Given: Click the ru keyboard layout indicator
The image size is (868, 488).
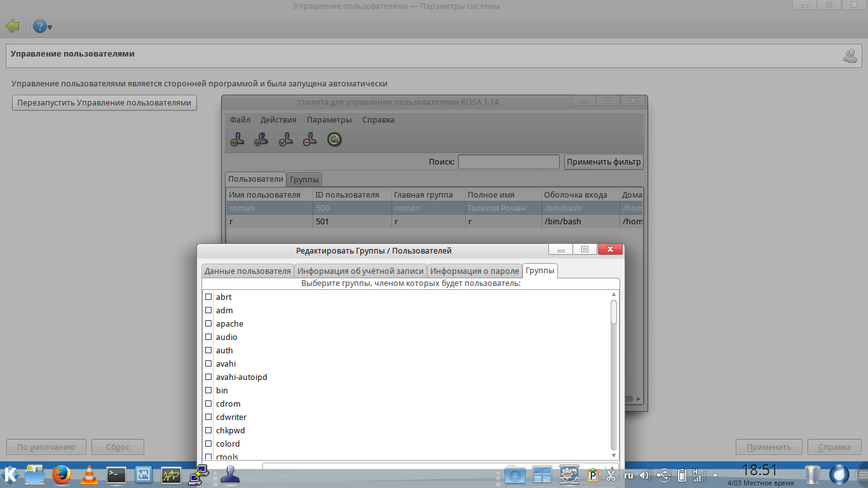Looking at the screenshot, I should coord(629,475).
